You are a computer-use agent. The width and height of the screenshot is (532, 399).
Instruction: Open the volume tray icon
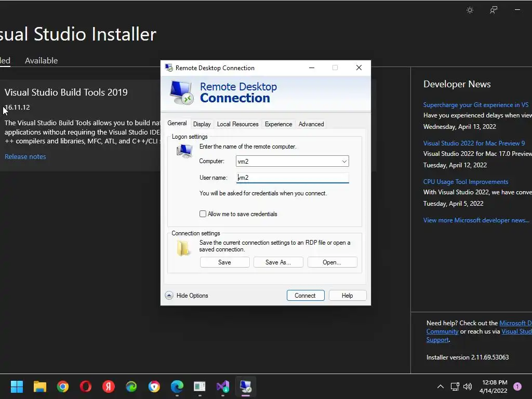468,387
